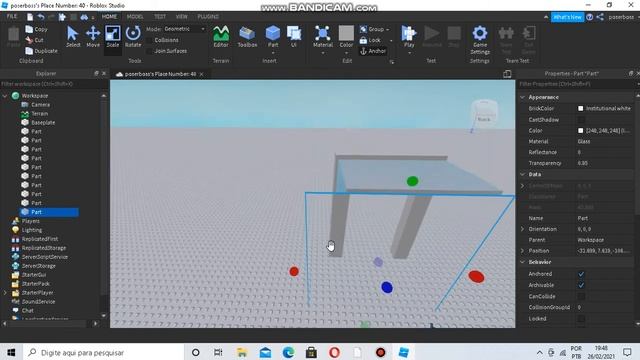Click the Filter workspace search field
This screenshot has width=640, height=360.
point(53,84)
